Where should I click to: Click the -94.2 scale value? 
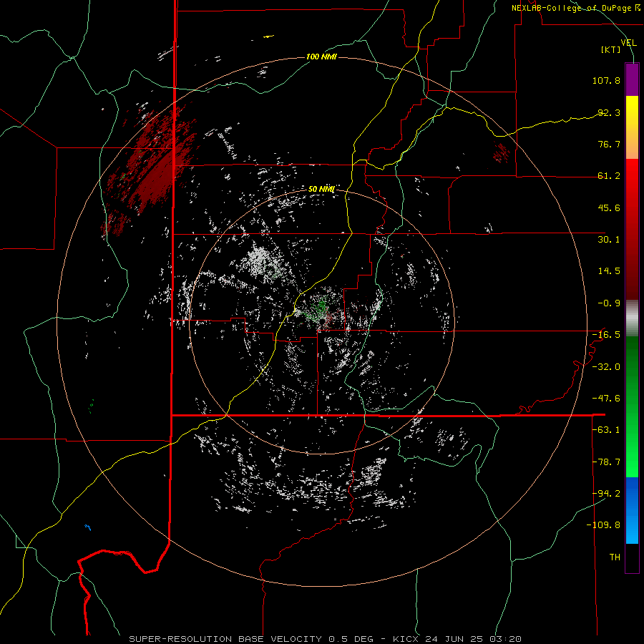606,494
